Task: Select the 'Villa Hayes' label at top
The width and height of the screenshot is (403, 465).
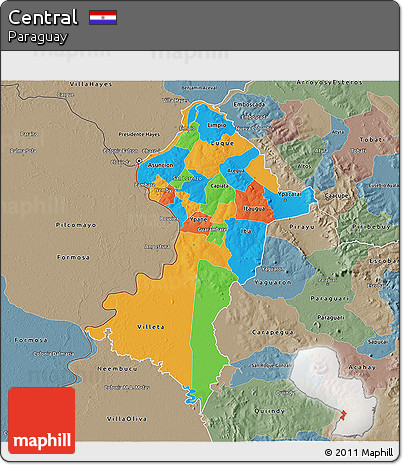Action: (91, 84)
